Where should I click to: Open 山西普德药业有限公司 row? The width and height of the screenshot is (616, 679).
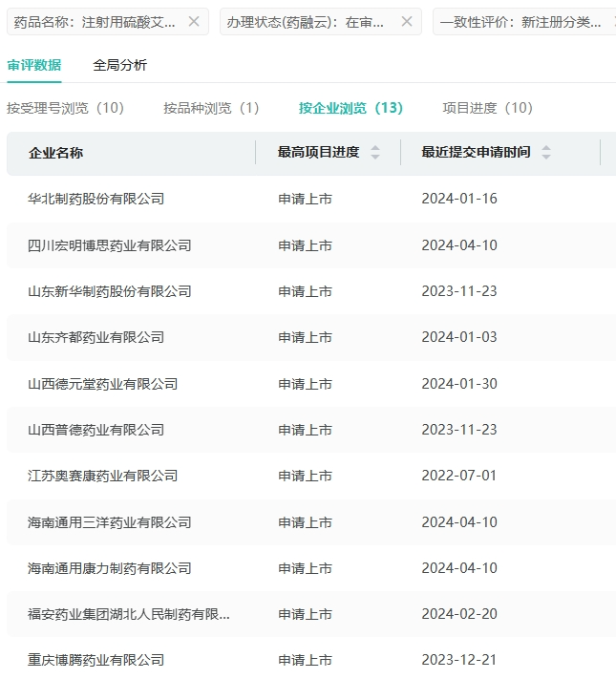(x=311, y=430)
